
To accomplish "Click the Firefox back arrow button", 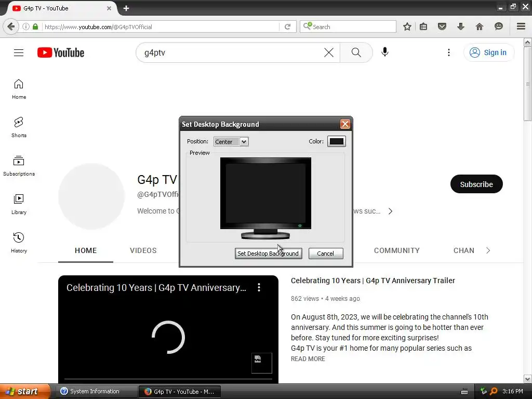I will coord(11,26).
